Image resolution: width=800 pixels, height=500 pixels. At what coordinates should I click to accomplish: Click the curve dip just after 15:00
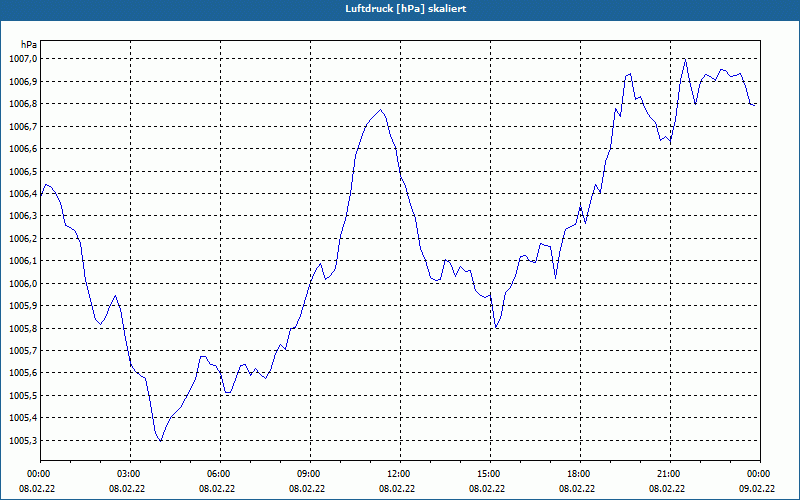pos(496,328)
